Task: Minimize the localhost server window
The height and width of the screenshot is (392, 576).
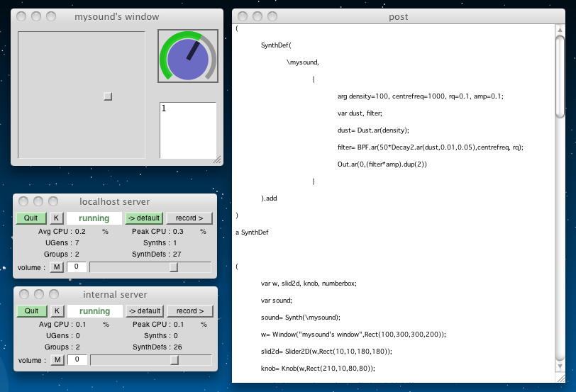Action: 38,201
